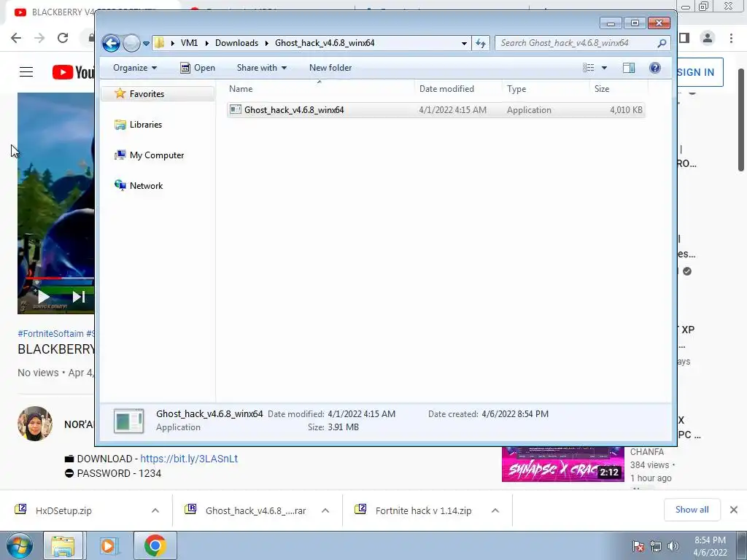
Task: Open Explorer help question mark icon
Action: pos(655,68)
